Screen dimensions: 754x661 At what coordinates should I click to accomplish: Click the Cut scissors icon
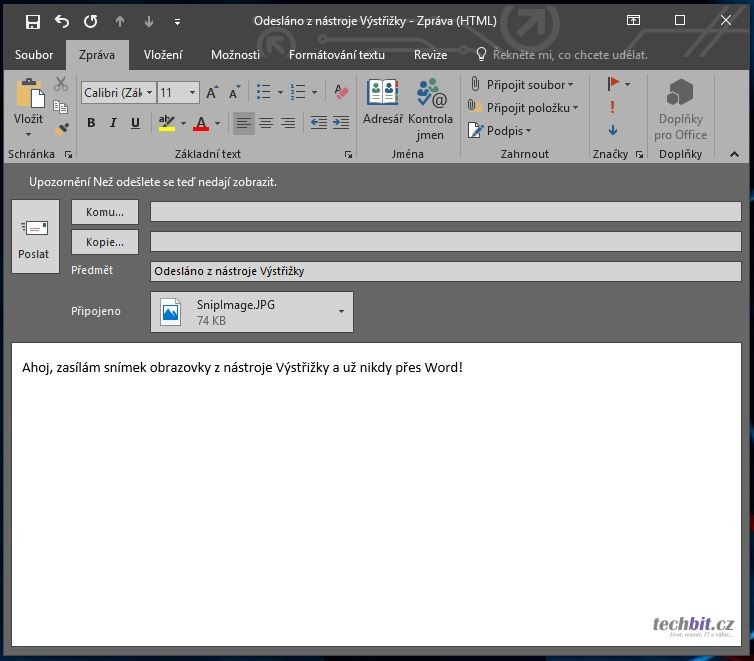(x=62, y=85)
